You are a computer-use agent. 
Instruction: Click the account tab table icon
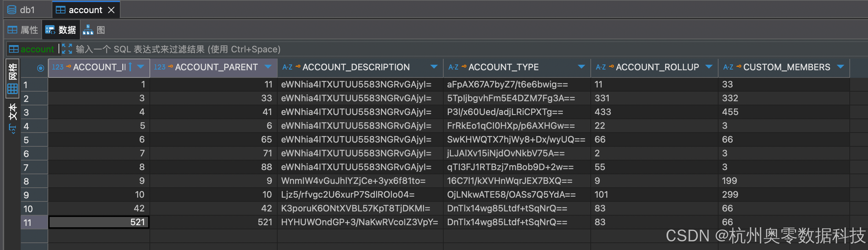[x=60, y=10]
